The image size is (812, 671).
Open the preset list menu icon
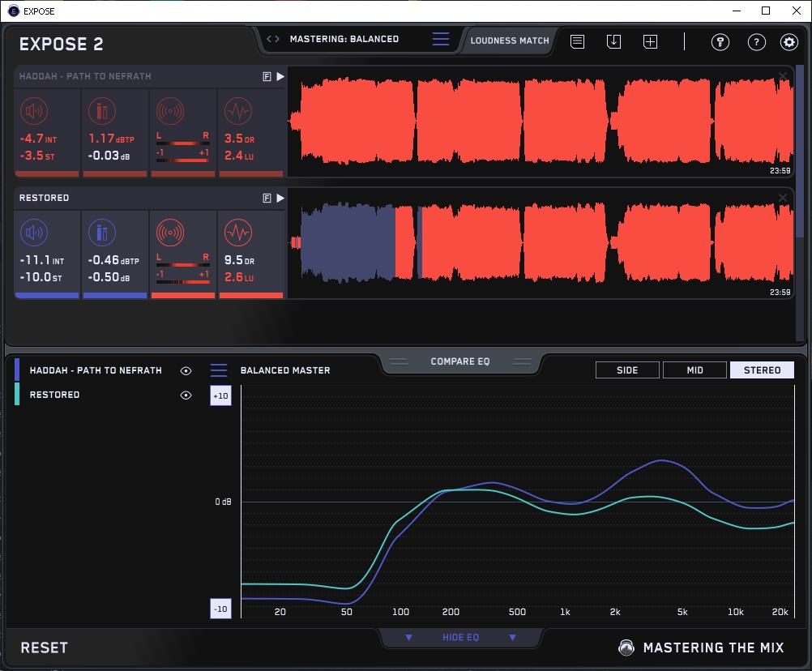(440, 39)
